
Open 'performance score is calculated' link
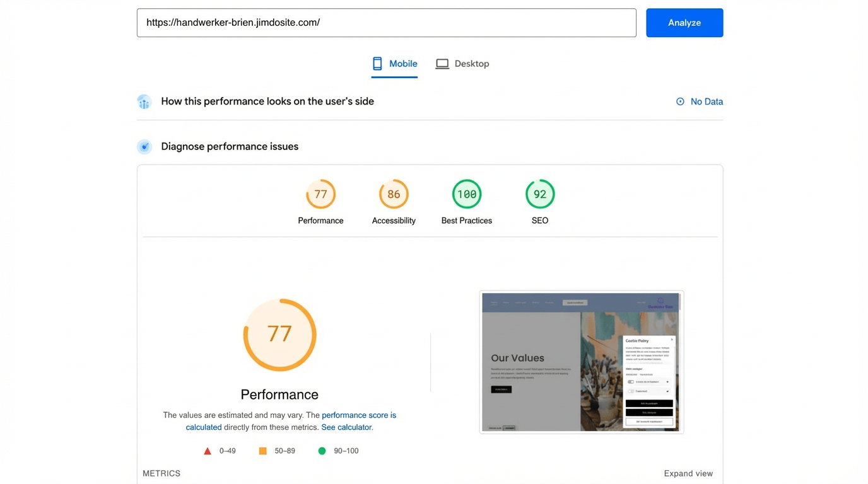pos(358,415)
